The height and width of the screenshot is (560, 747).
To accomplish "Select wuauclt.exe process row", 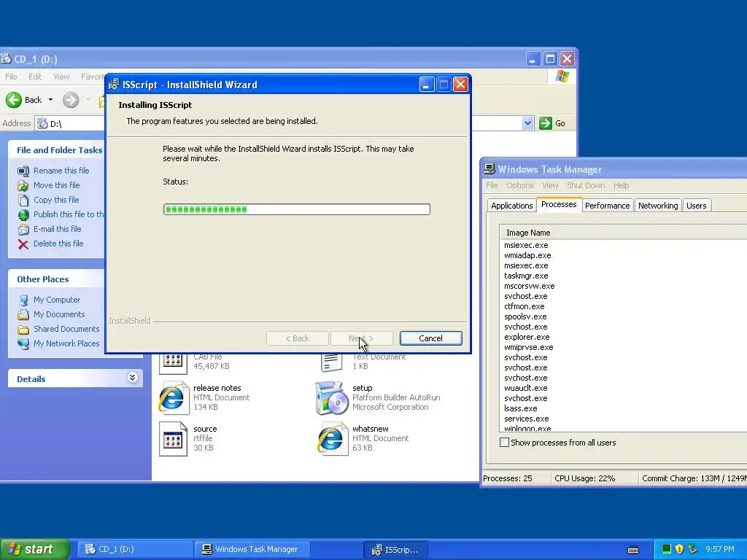I will (x=525, y=388).
